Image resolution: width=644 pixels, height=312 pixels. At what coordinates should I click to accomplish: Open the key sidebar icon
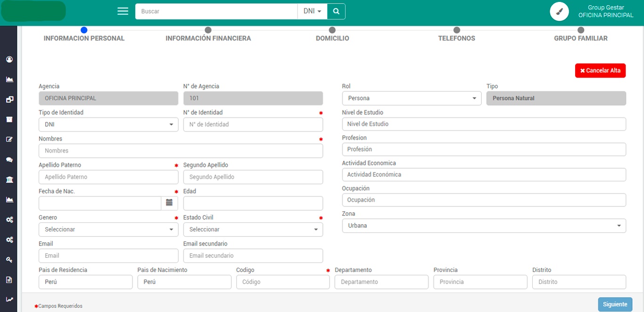[9, 260]
